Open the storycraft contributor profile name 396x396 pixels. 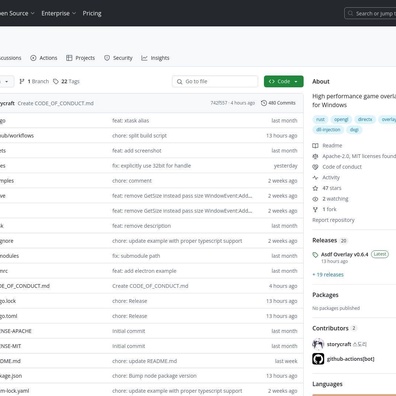pos(339,344)
